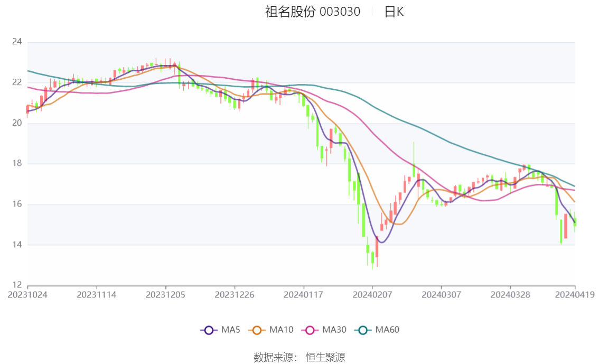599x364 pixels.
Task: Click the 20240207 date on the x-axis
Action: tap(372, 295)
